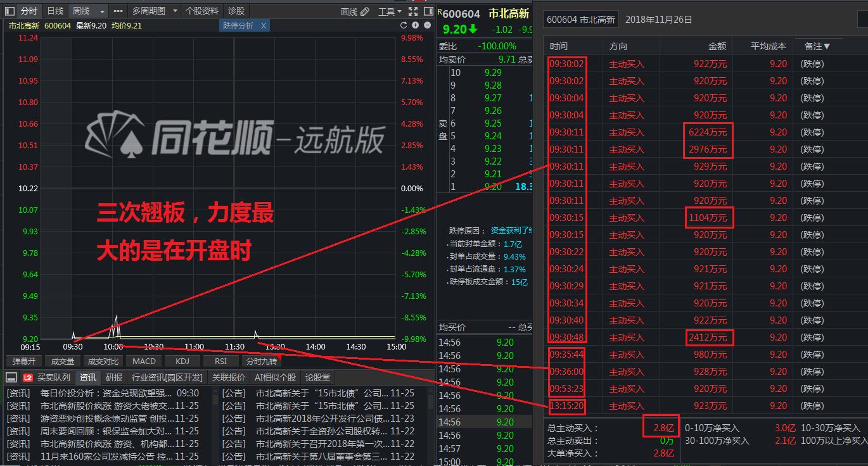The height and width of the screenshot is (466, 868).
Task: Collapse the bottom news panel icon
Action: coord(10,378)
